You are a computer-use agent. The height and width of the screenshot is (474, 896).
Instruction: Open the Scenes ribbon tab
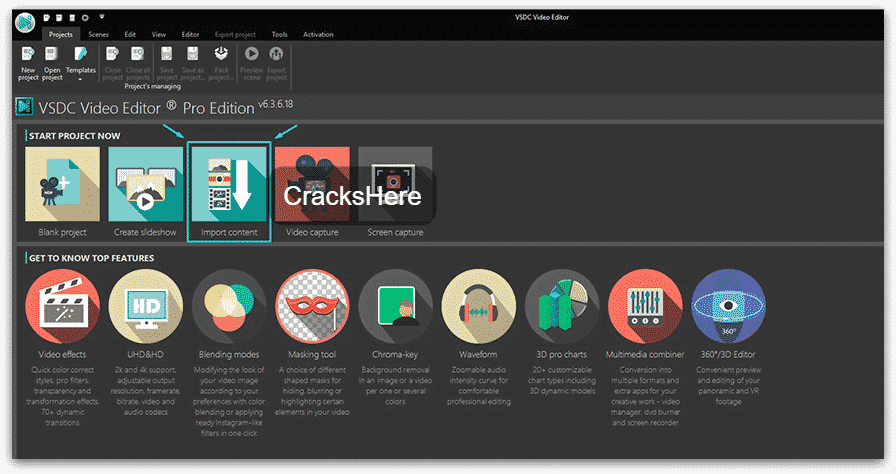point(98,34)
